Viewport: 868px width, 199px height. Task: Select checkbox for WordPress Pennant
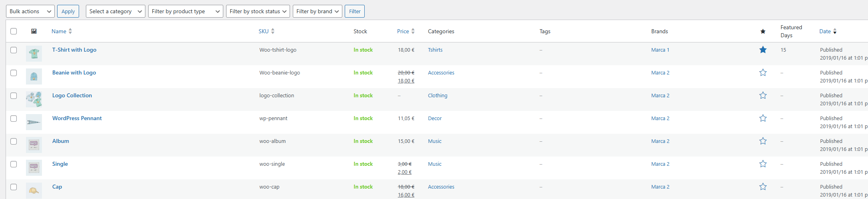click(14, 119)
